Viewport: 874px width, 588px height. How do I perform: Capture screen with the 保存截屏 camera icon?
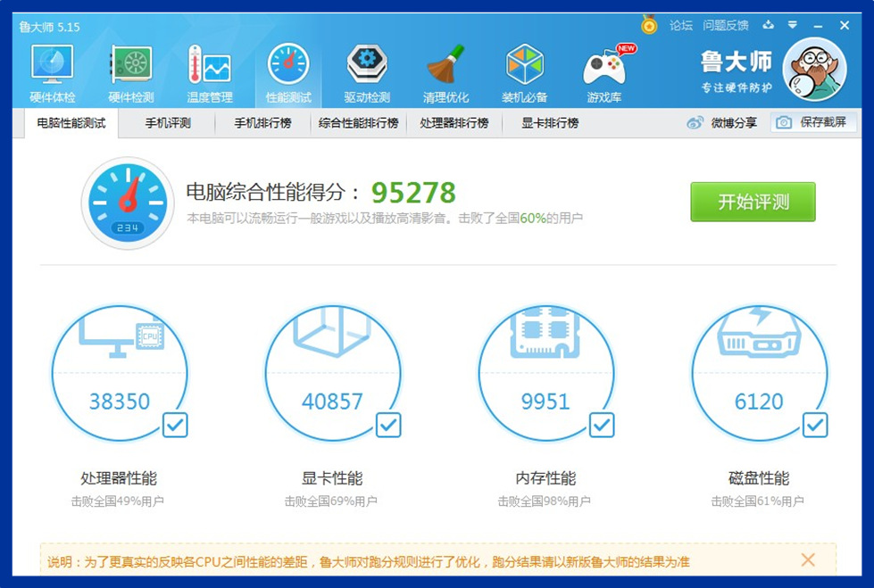pyautogui.click(x=784, y=124)
